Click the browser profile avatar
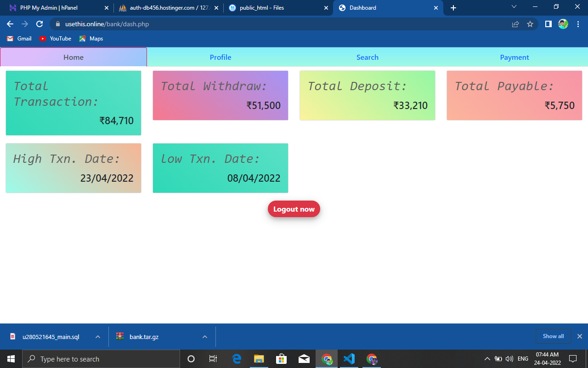 pyautogui.click(x=562, y=23)
